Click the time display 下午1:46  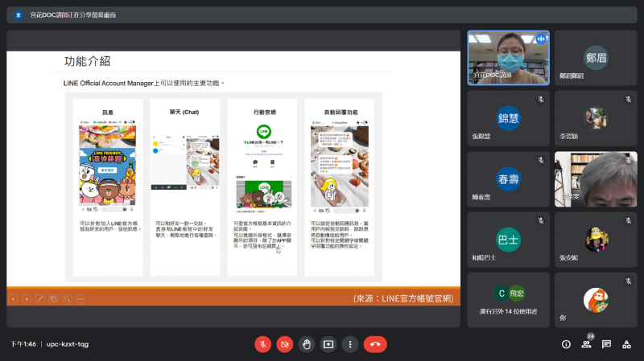click(x=23, y=344)
